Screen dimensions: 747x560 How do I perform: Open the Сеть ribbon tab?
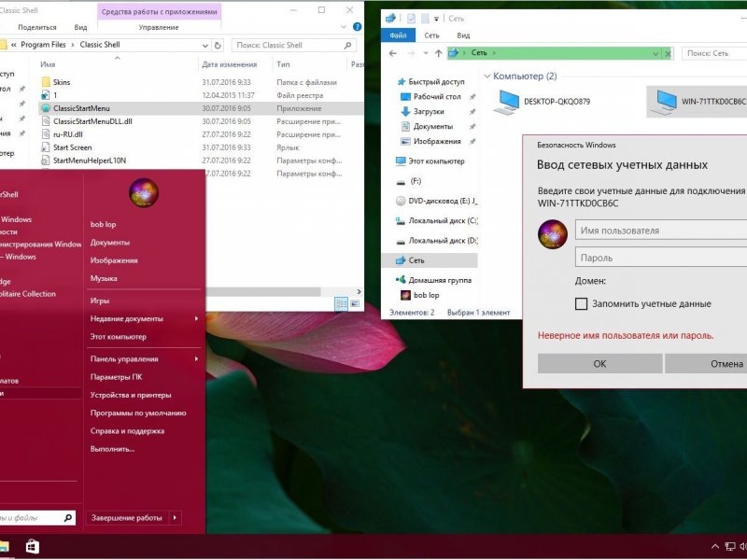click(x=431, y=35)
